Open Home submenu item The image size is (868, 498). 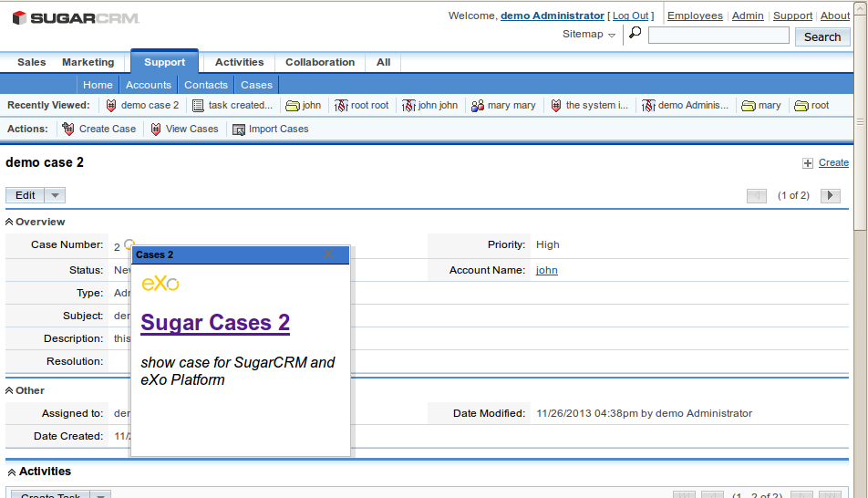[98, 85]
